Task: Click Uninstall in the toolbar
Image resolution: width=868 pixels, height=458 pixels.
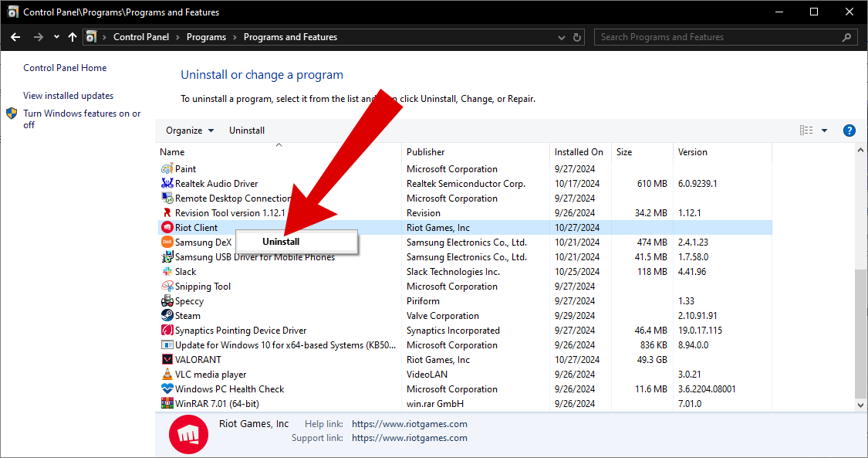Action: (247, 131)
